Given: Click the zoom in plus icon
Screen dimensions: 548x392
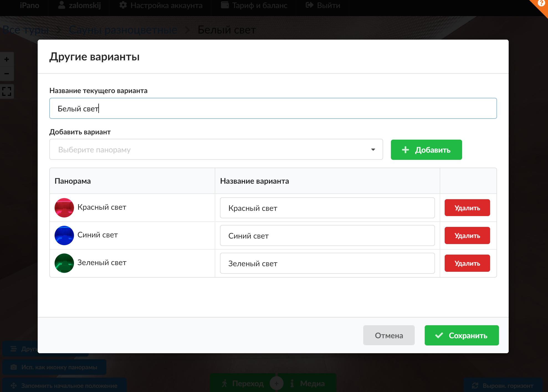Looking at the screenshot, I should tap(7, 59).
